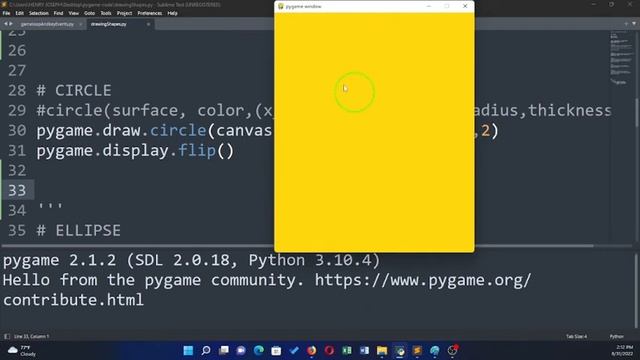Open Task View on the taskbar
The height and width of the screenshot is (360, 640).
pyautogui.click(x=224, y=351)
